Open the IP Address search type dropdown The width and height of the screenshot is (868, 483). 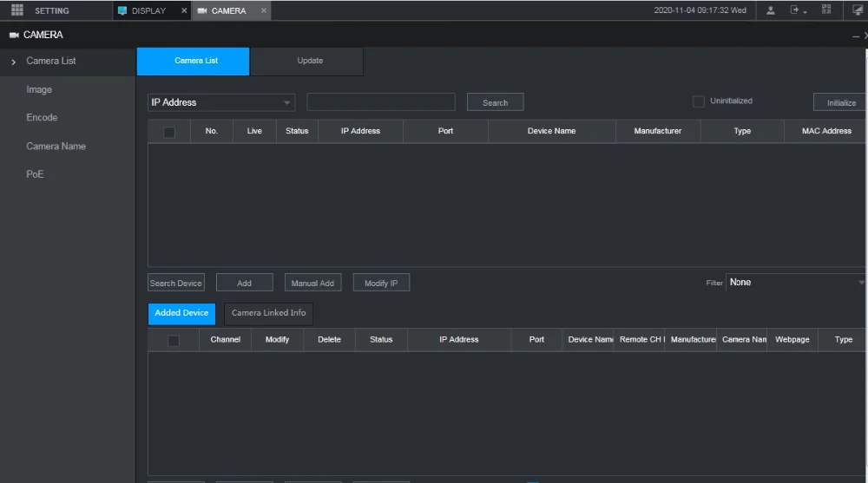[221, 102]
